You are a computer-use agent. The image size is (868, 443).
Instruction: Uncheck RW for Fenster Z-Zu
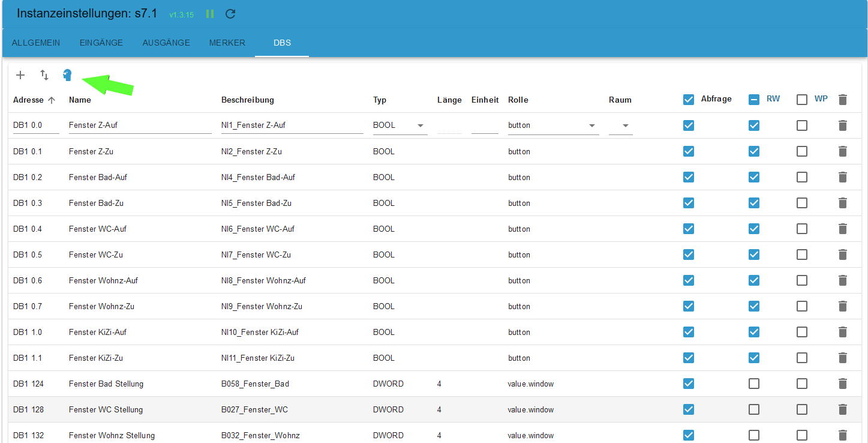pyautogui.click(x=754, y=151)
